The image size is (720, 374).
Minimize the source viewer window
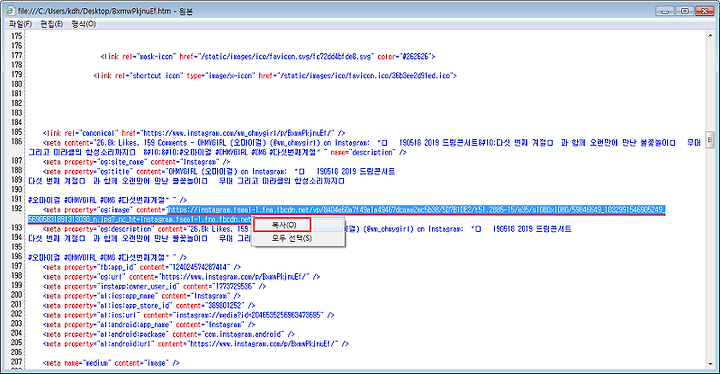tap(666, 10)
